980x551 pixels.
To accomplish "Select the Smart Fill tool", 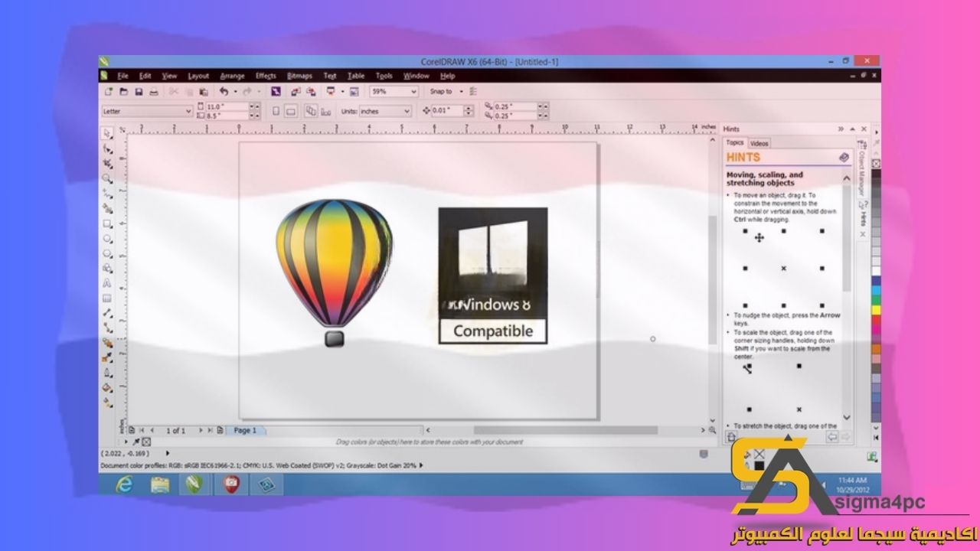I will [x=107, y=208].
